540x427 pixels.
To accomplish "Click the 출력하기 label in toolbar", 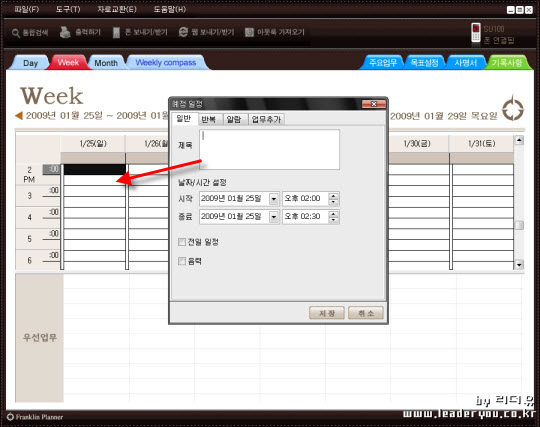I will pos(88,32).
